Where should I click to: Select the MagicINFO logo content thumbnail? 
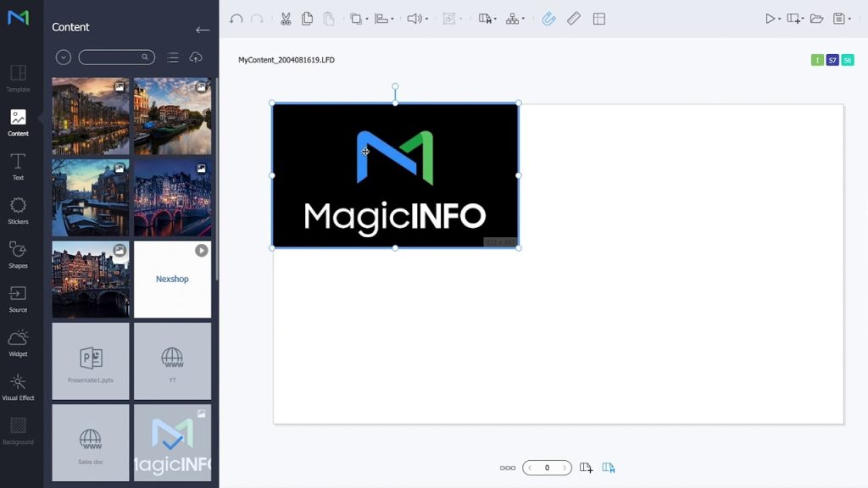click(172, 442)
